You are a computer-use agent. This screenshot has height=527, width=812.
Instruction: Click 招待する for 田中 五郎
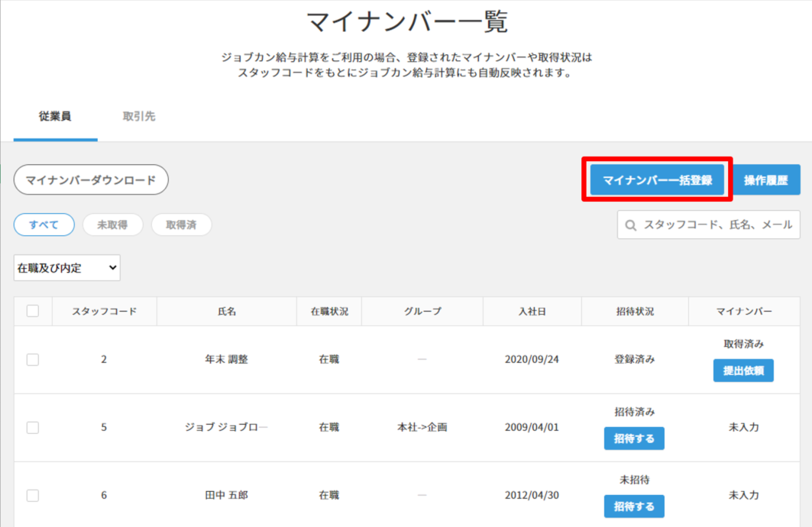coord(634,506)
